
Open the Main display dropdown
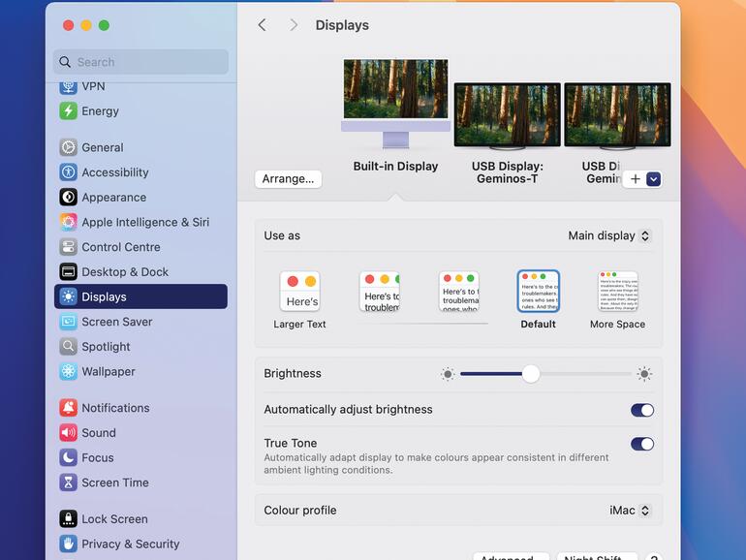[x=608, y=235]
